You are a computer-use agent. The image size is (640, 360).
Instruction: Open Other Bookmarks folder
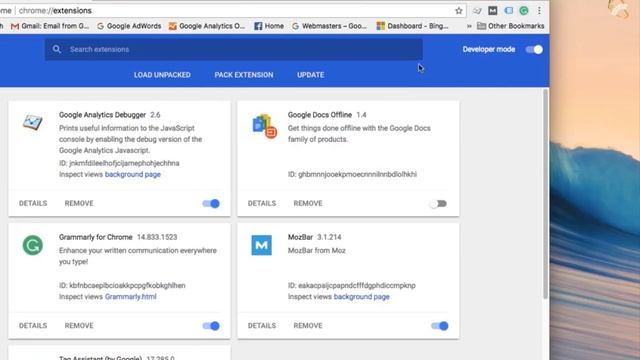[511, 26]
